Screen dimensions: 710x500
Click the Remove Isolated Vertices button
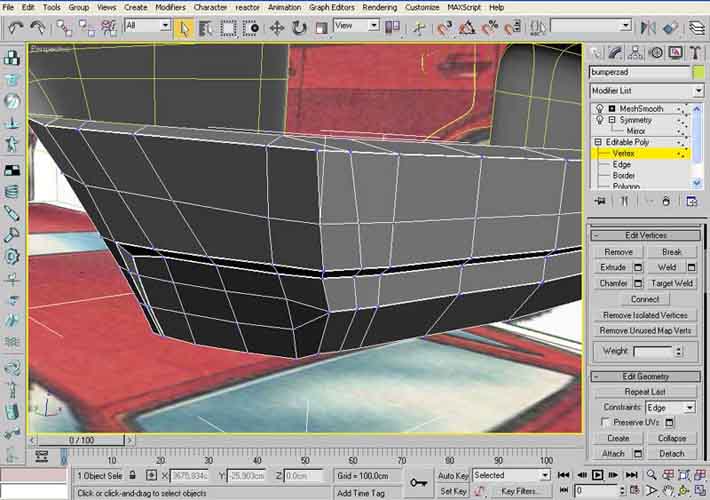[645, 315]
